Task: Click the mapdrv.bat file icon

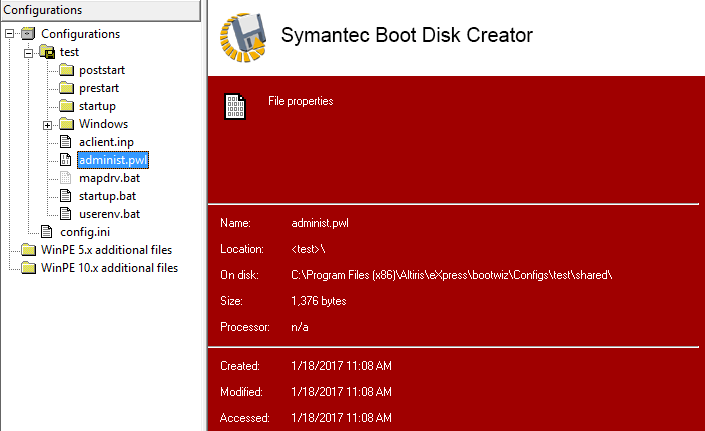Action: tap(67, 178)
